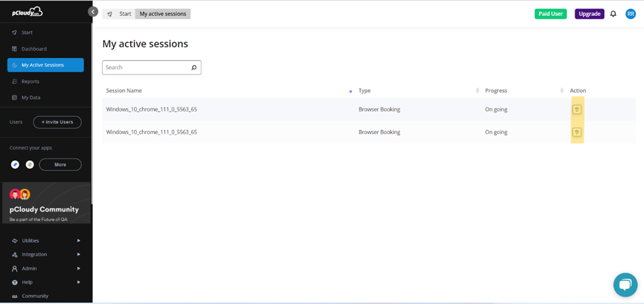The image size is (644, 304).
Task: Click the notification bell icon
Action: (x=613, y=14)
